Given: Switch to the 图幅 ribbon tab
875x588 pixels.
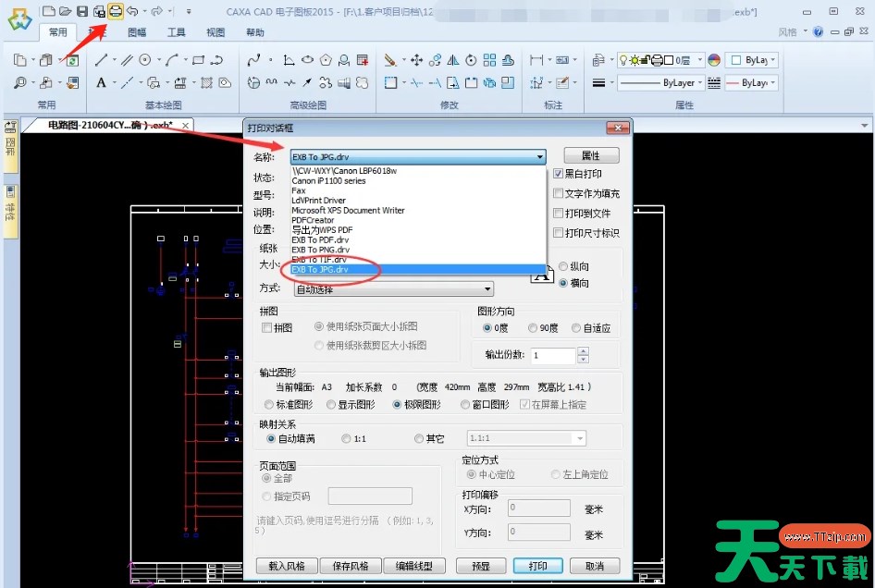Looking at the screenshot, I should (x=136, y=32).
